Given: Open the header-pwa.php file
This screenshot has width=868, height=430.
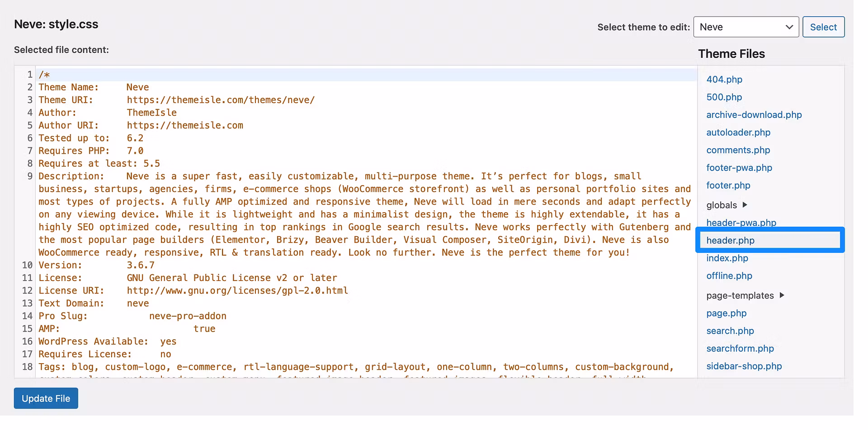Looking at the screenshot, I should [x=741, y=222].
